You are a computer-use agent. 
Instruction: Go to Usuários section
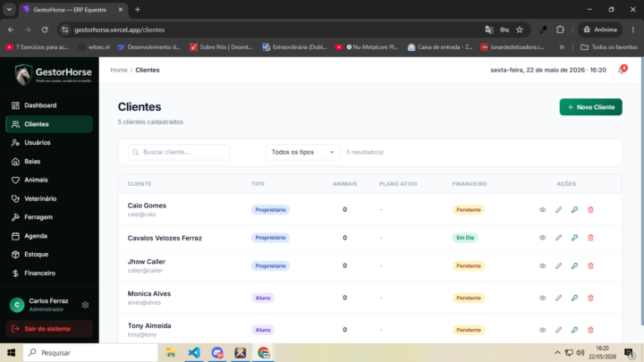point(49,143)
